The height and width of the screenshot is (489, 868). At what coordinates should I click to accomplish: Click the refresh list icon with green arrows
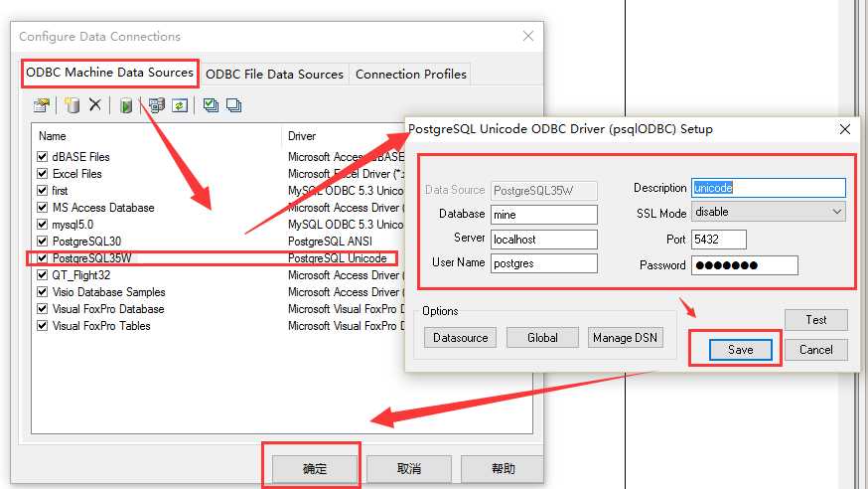coord(180,105)
